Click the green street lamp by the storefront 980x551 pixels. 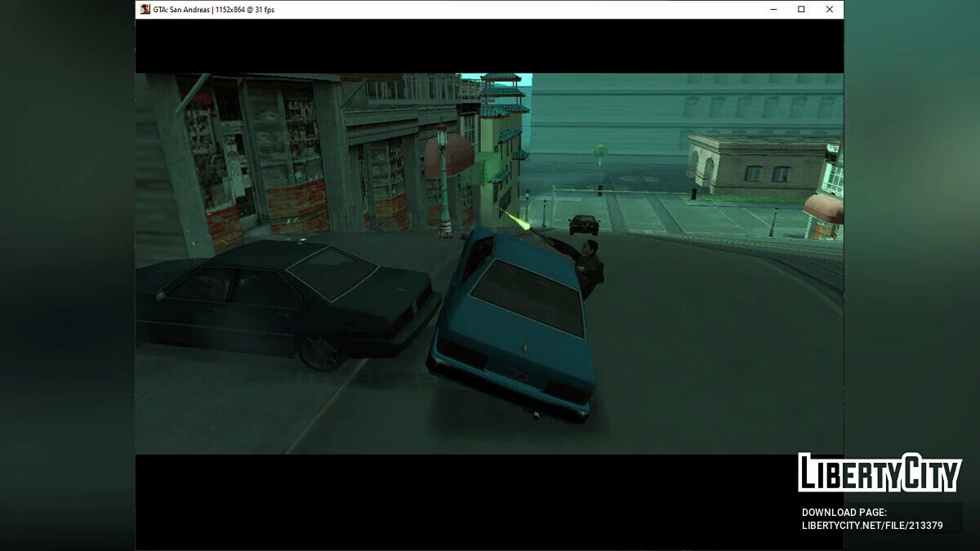443,180
